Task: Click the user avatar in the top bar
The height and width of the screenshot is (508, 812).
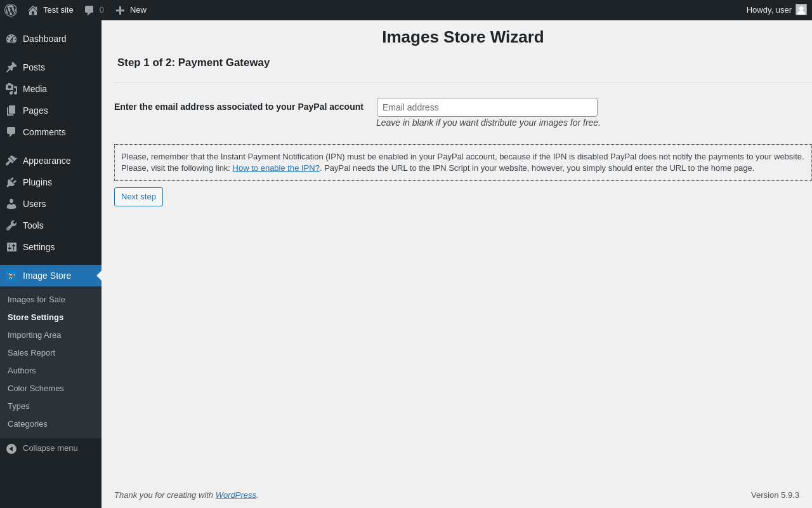Action: click(801, 10)
